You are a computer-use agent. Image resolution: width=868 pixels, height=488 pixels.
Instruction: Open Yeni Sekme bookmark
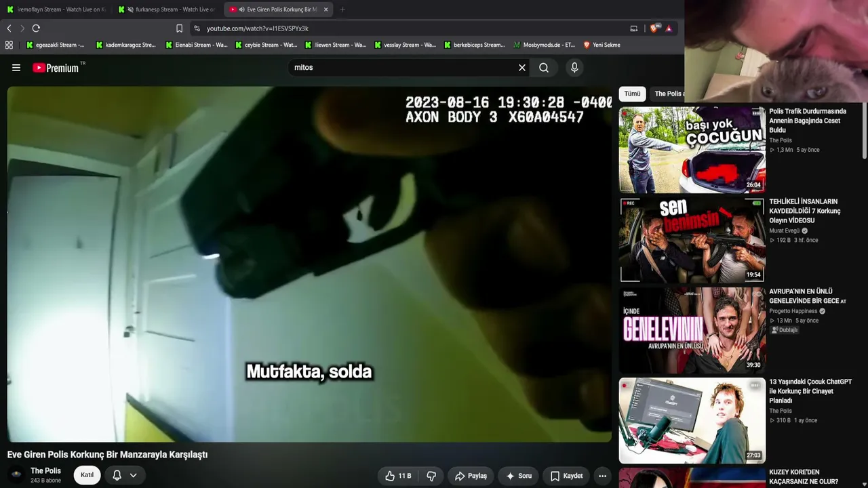click(602, 45)
